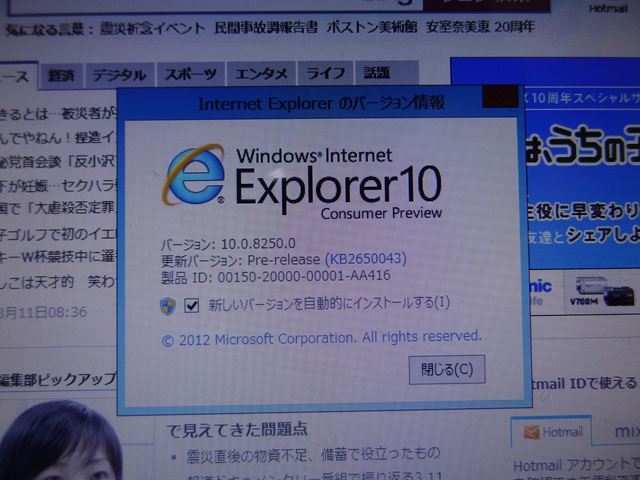Click the UAC shield icon beside the checkbox
640x480 pixels.
168,306
